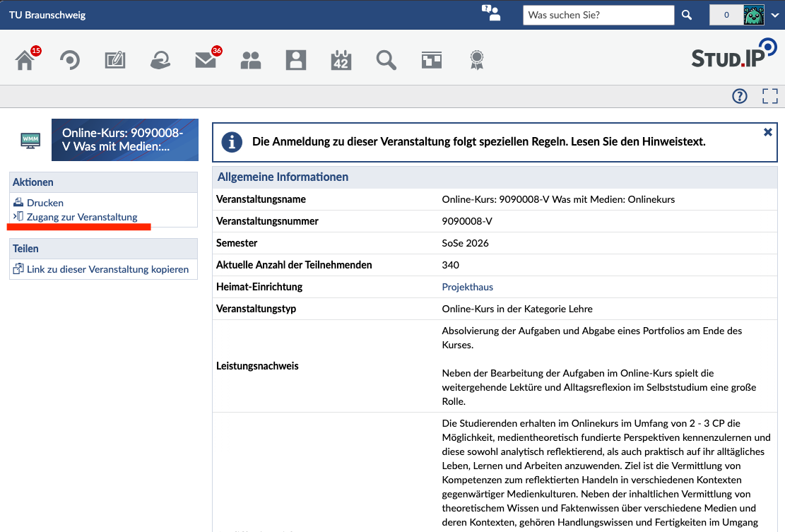Click in the 'Was suchen Sie?' search field

(598, 15)
